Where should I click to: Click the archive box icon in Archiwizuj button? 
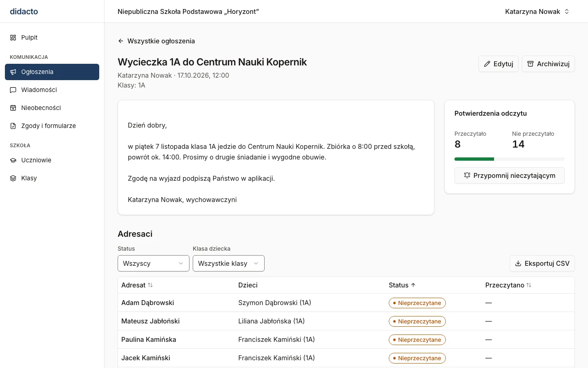tap(530, 64)
